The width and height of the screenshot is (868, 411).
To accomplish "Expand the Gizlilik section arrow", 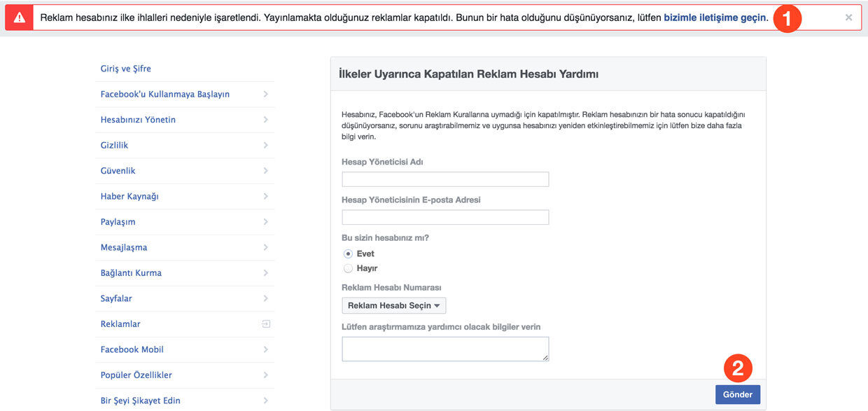I will pyautogui.click(x=265, y=146).
